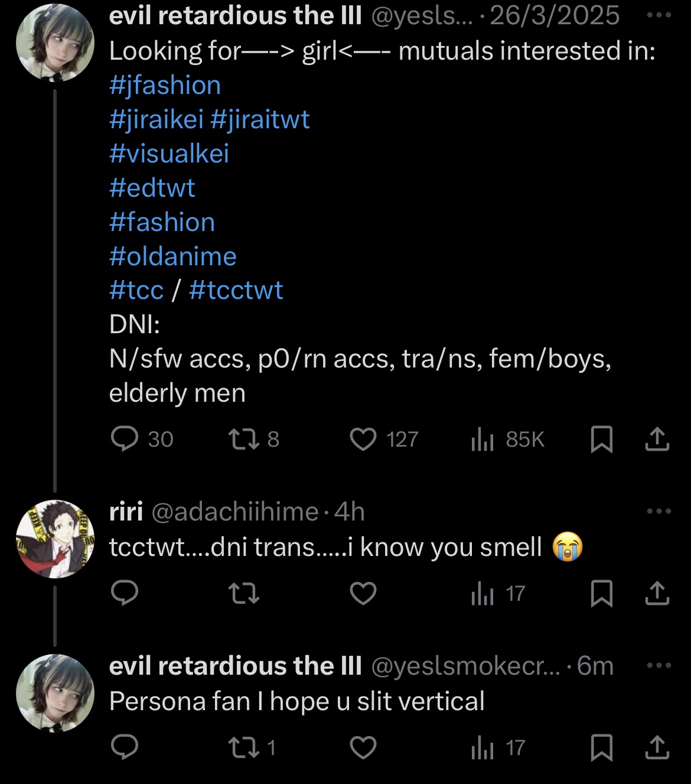
Task: Reply to riri's post
Action: pyautogui.click(x=125, y=593)
